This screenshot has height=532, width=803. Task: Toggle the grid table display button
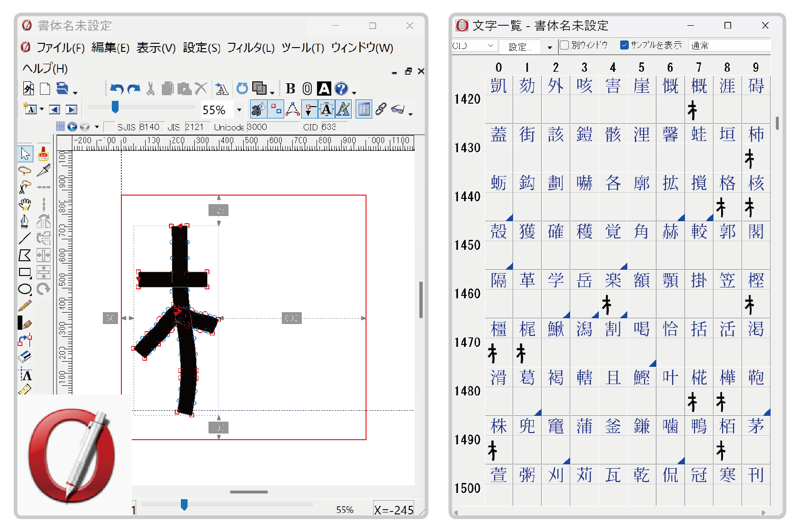pyautogui.click(x=364, y=110)
